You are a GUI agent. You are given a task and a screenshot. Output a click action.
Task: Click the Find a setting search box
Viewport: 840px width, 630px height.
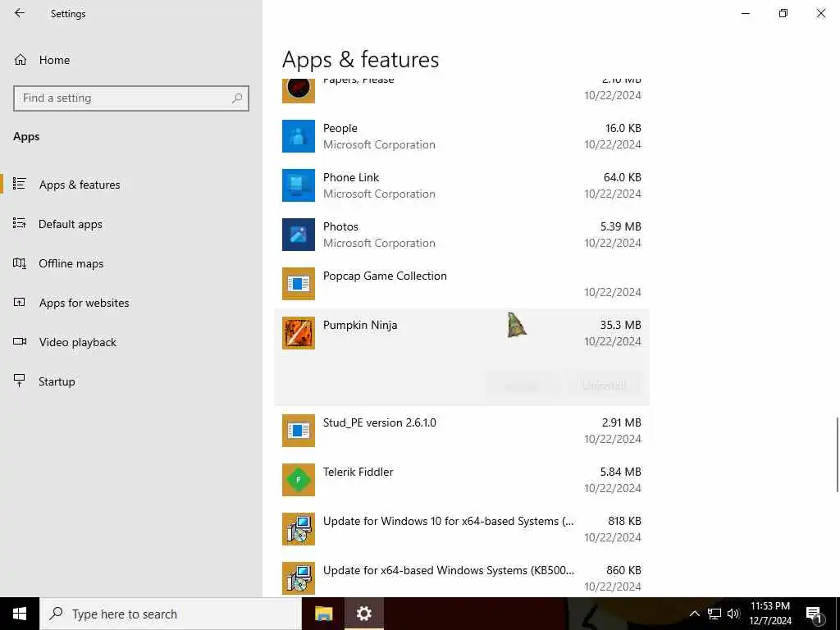click(x=131, y=98)
